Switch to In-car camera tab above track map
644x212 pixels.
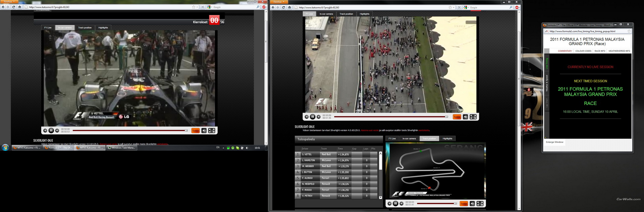coord(409,138)
